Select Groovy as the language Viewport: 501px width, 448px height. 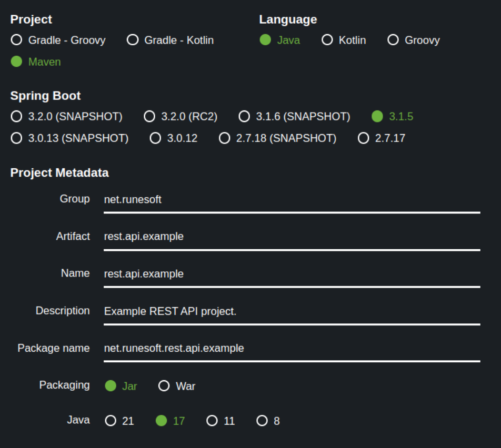393,40
